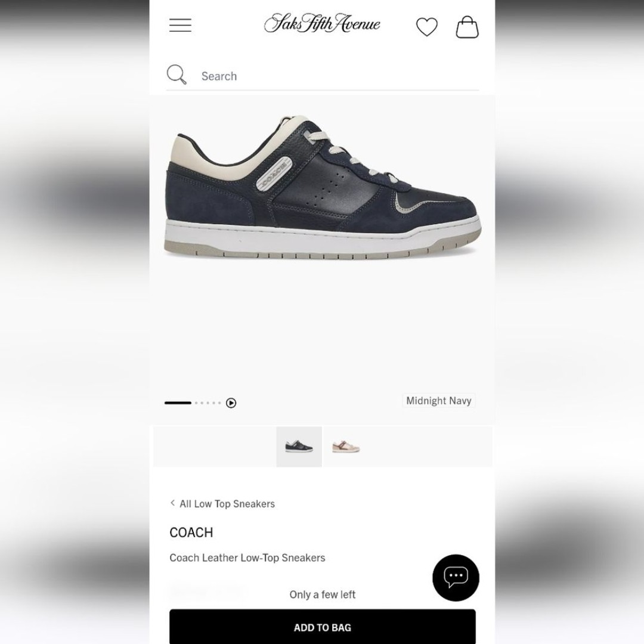Click the back chevron beside All Low Top Sneakers
Viewport: 644px width, 644px height.
coord(172,503)
